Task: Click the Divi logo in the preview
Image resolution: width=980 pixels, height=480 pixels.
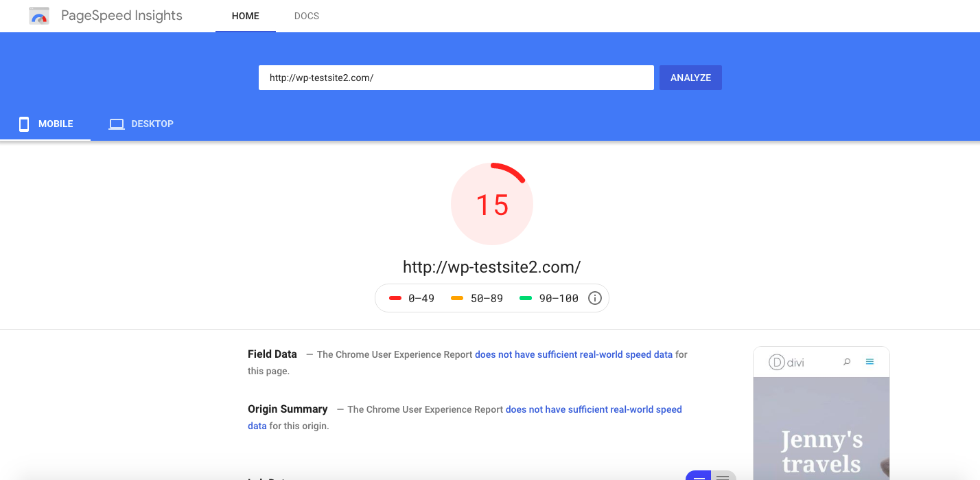Action: click(x=786, y=363)
